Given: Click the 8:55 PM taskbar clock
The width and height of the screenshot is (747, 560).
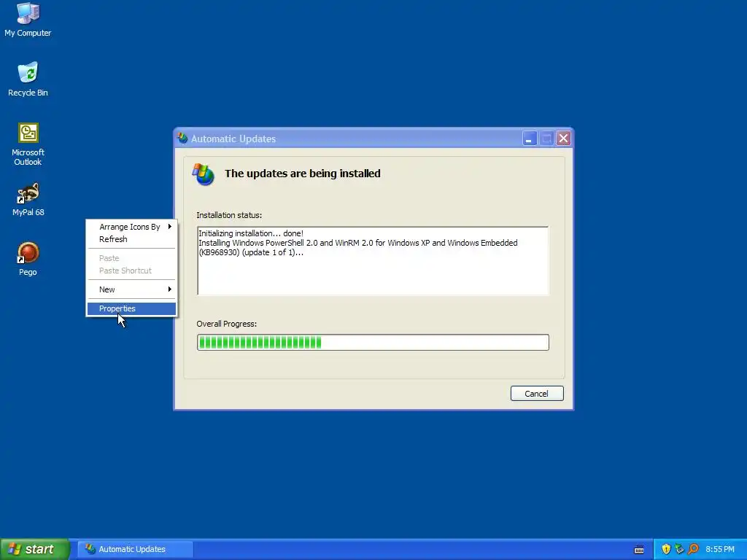Looking at the screenshot, I should coord(720,549).
